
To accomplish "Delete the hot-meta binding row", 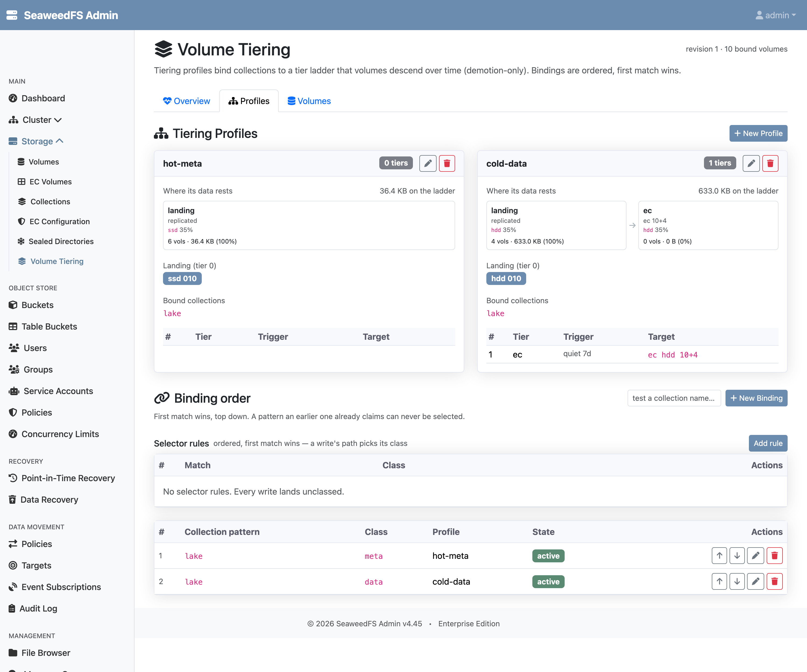I will pyautogui.click(x=775, y=556).
